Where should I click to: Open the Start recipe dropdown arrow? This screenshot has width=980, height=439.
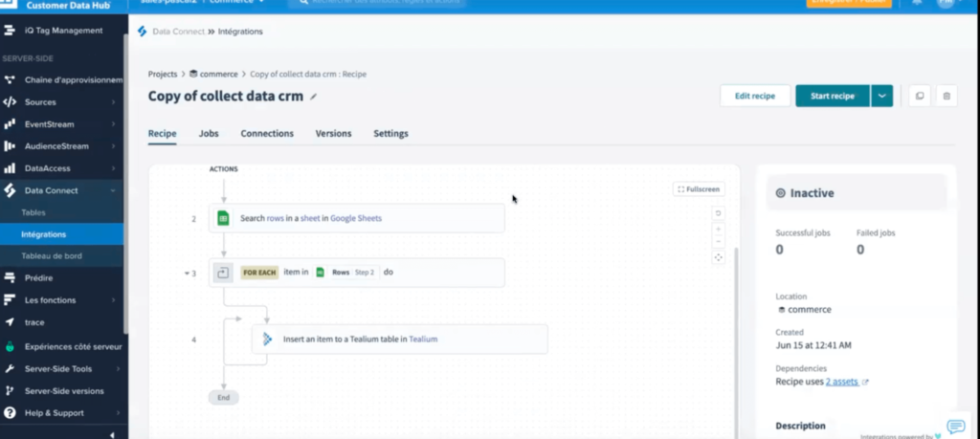pyautogui.click(x=881, y=96)
